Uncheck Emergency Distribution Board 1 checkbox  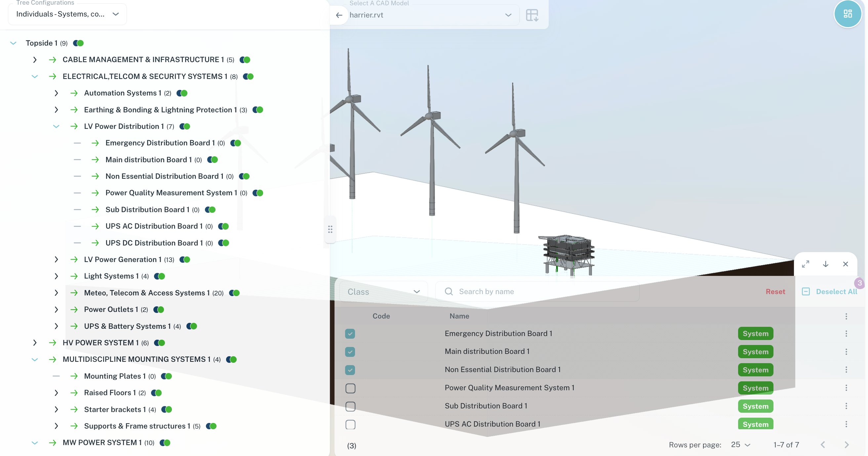click(350, 334)
